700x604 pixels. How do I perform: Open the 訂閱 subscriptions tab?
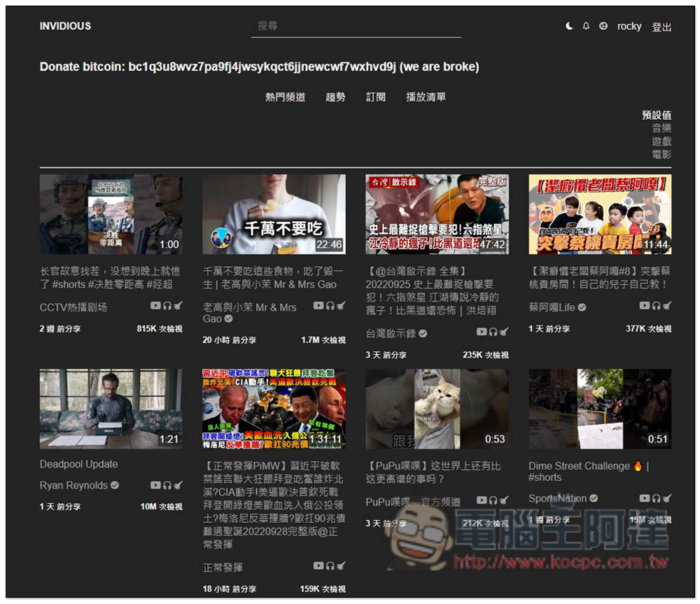[x=376, y=97]
